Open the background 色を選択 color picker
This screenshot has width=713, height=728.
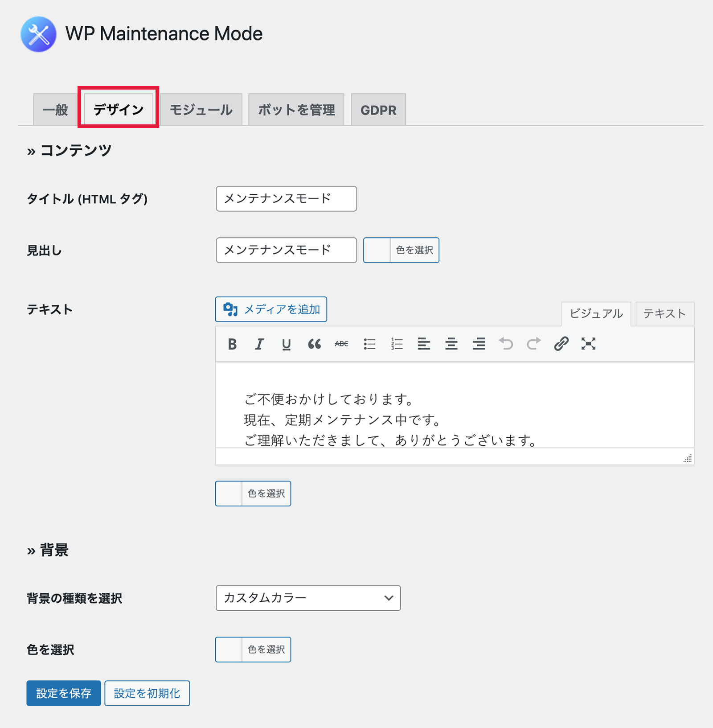(x=253, y=650)
